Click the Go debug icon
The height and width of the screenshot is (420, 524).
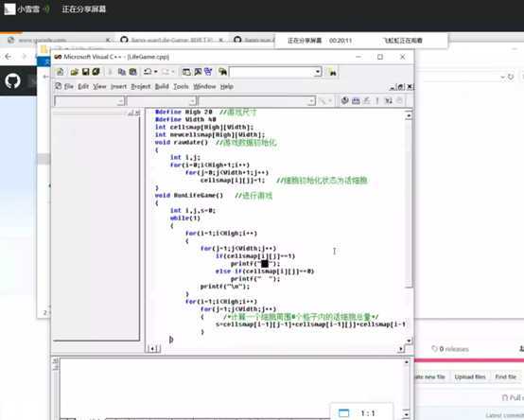click(x=389, y=100)
